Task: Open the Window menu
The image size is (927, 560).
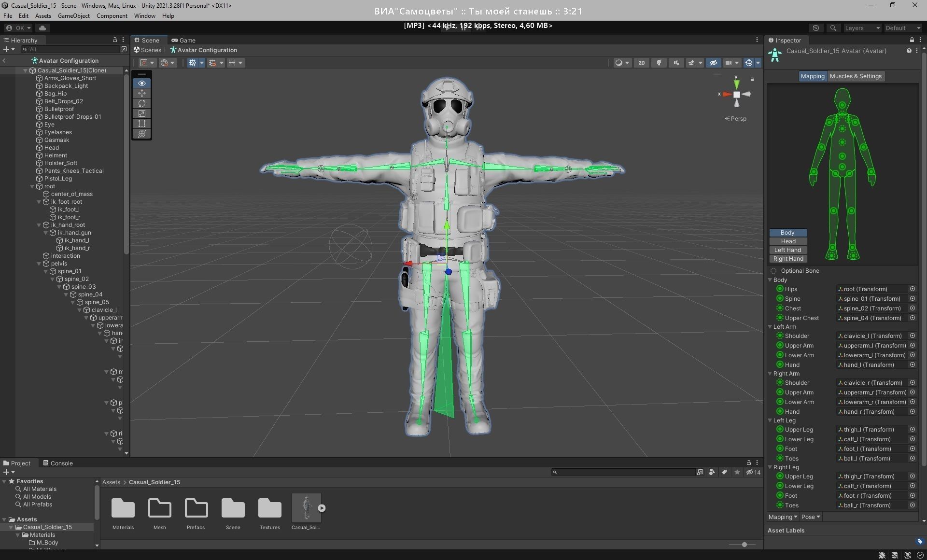Action: pos(144,15)
